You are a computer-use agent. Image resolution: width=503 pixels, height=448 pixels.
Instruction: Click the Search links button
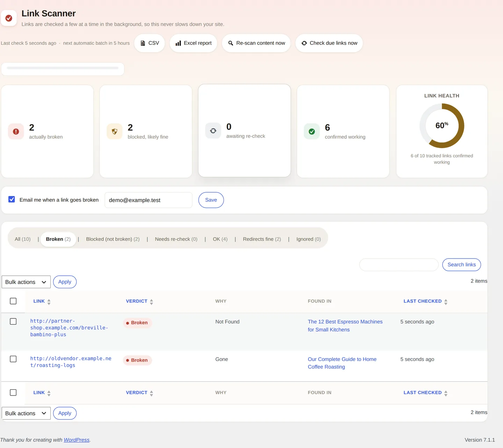(461, 265)
